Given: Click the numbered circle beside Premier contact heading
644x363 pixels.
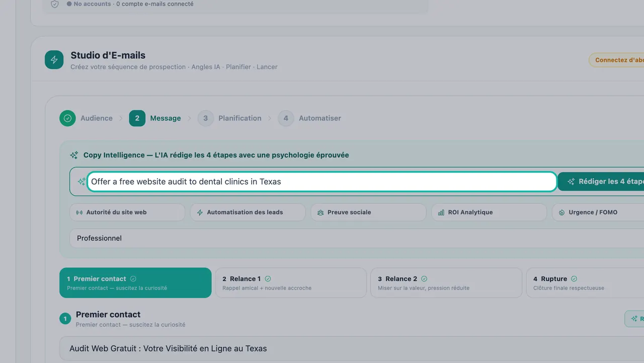Looking at the screenshot, I should coord(65,319).
